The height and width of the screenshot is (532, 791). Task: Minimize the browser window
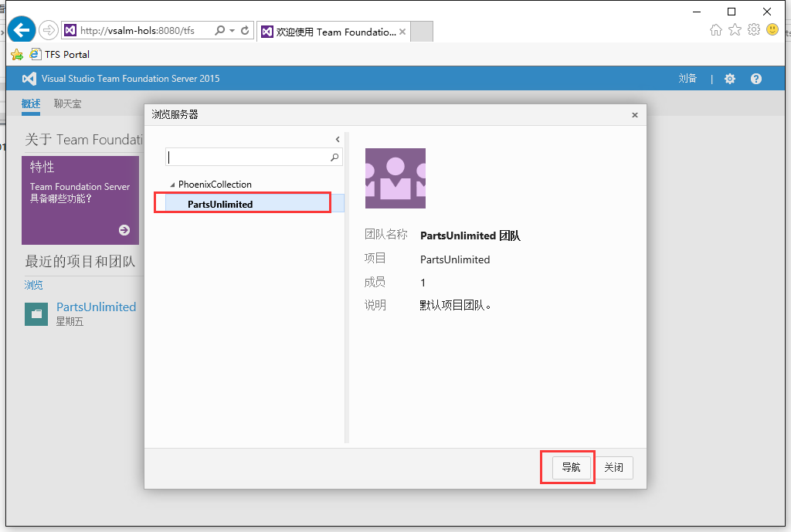[x=698, y=12]
